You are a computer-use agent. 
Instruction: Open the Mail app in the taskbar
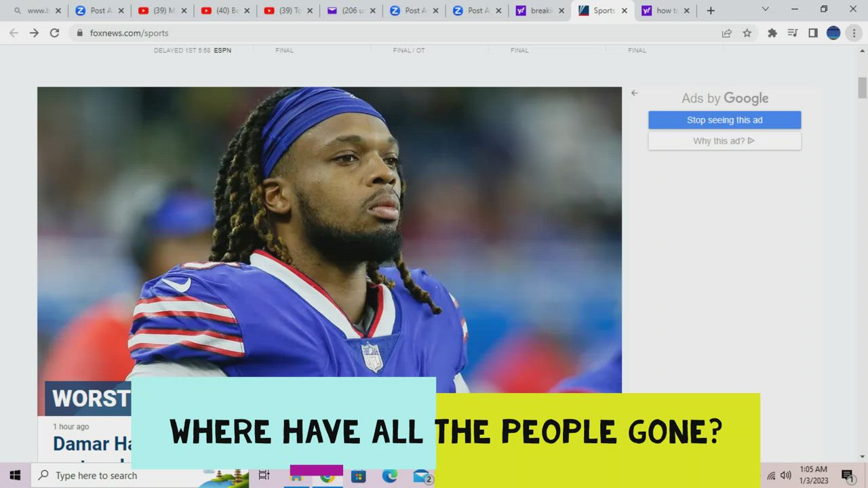click(x=421, y=476)
